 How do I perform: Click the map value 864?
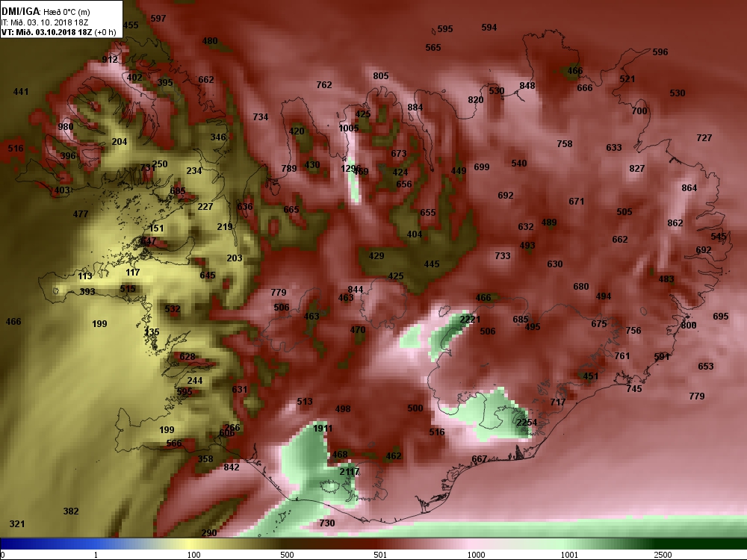[689, 188]
